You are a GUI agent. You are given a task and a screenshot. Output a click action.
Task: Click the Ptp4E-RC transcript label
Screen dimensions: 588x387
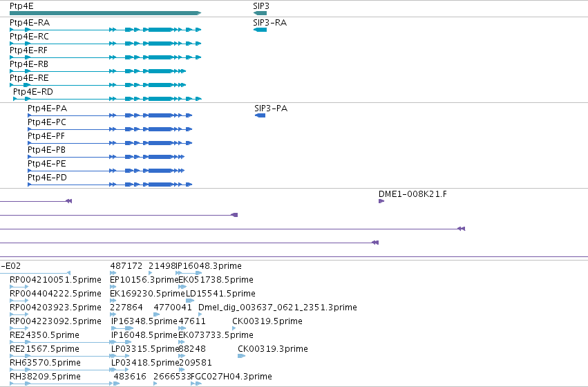tap(29, 37)
